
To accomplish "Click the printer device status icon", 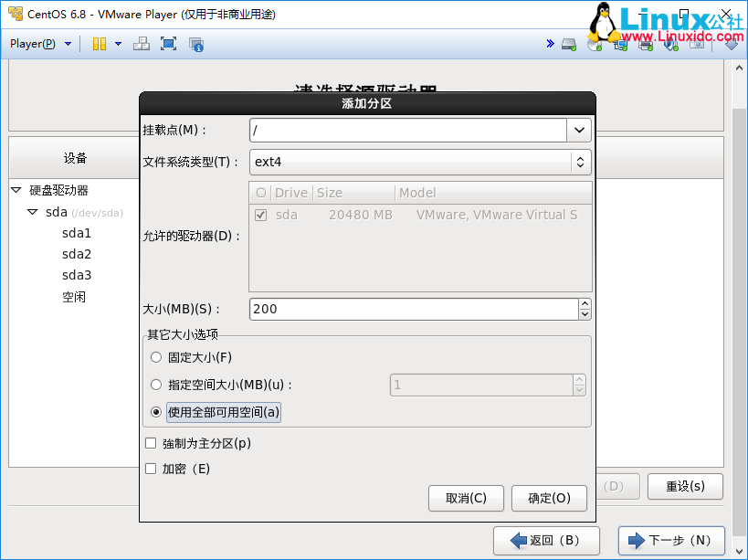I will coord(645,43).
